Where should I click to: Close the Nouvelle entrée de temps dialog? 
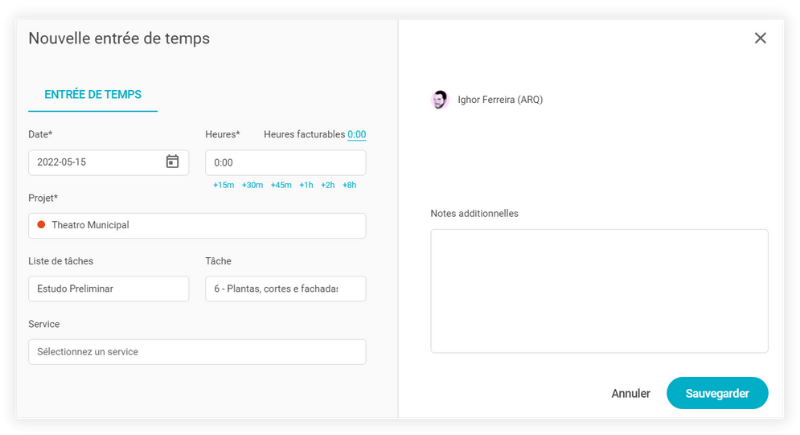pos(760,38)
